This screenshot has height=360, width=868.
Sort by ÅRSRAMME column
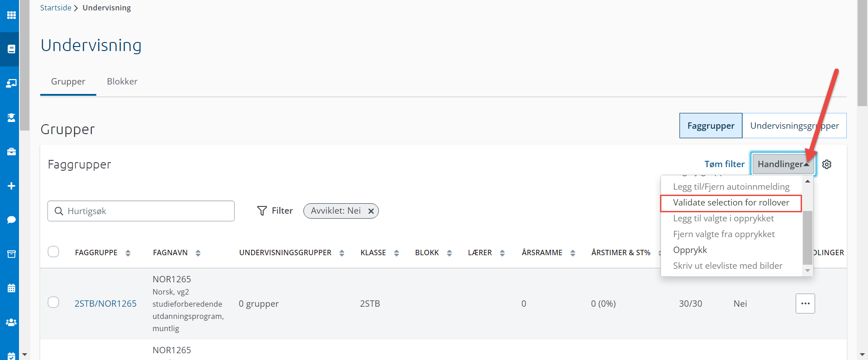573,253
